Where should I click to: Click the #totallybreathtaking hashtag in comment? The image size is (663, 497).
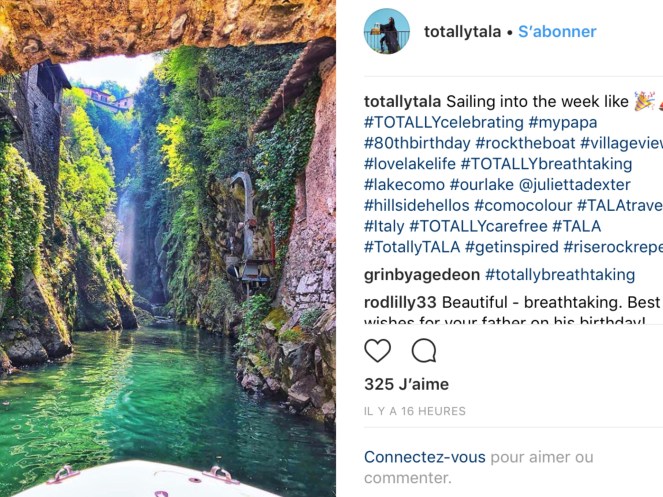(560, 274)
